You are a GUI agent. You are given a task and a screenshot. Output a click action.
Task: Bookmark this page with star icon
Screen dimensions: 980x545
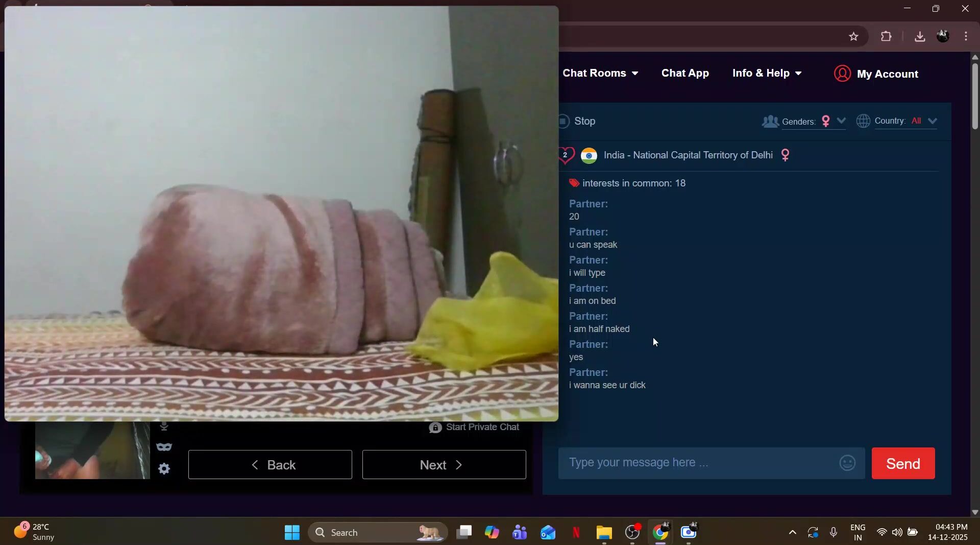point(853,37)
